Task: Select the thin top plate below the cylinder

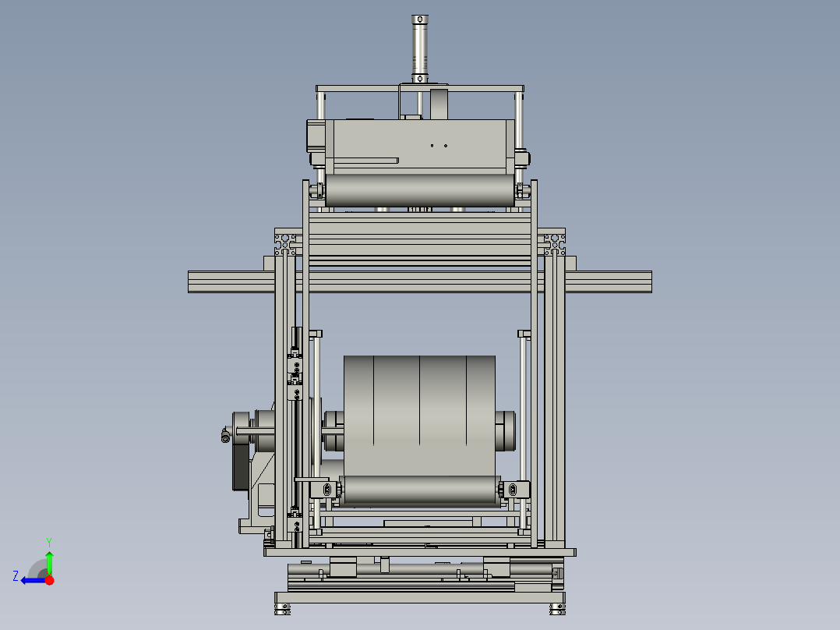Action: point(420,88)
